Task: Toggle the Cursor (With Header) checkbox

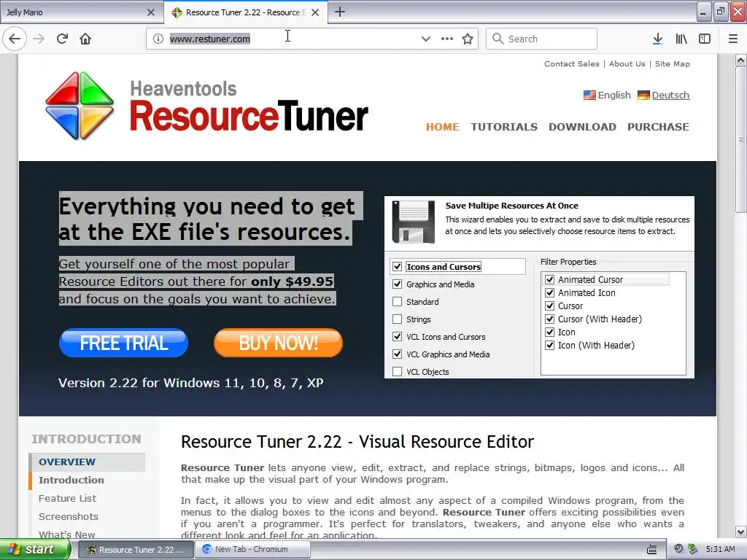Action: point(550,319)
